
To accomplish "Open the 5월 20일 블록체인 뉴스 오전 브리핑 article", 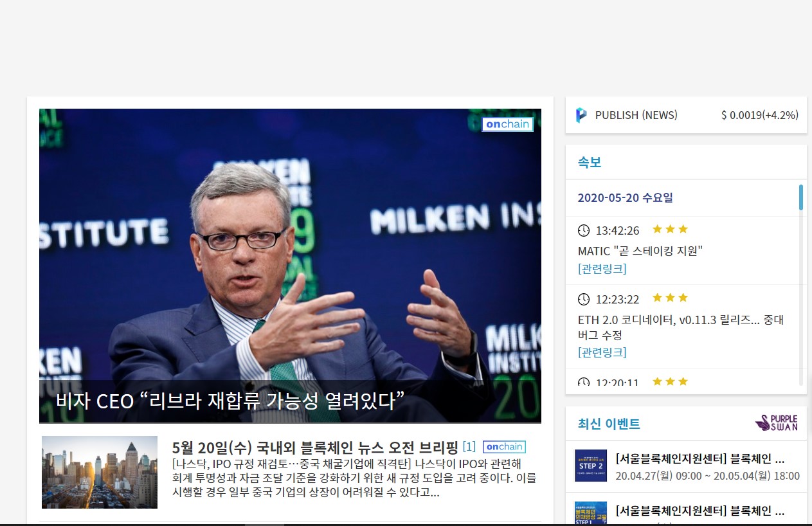I will tap(315, 447).
